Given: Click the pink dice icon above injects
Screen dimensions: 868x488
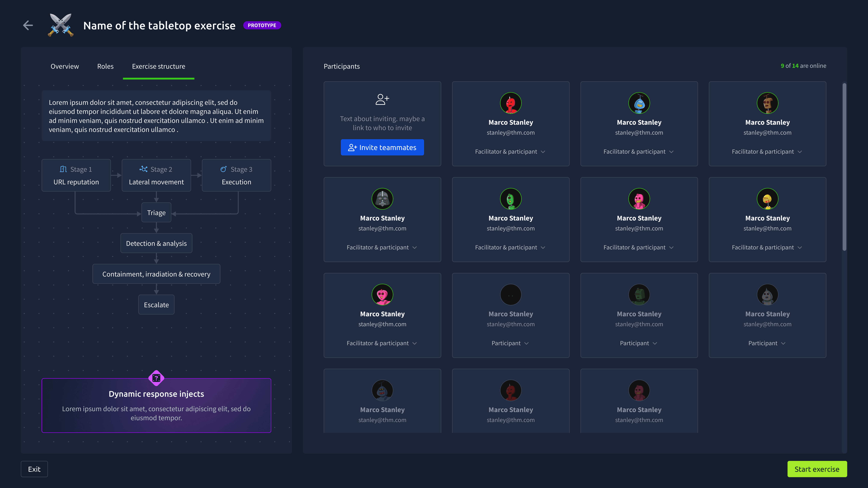Looking at the screenshot, I should click(156, 378).
